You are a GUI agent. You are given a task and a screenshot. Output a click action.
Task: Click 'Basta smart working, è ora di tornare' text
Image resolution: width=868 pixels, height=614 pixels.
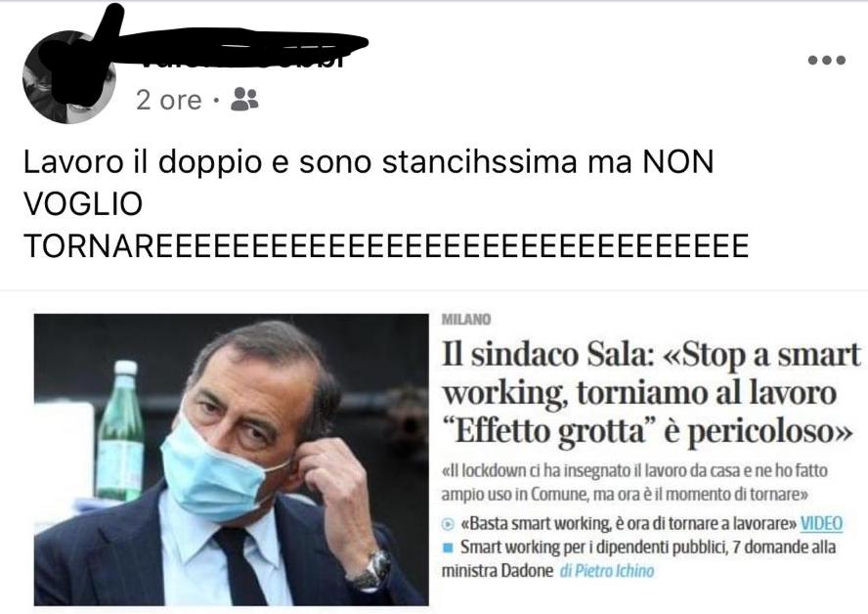click(x=629, y=523)
